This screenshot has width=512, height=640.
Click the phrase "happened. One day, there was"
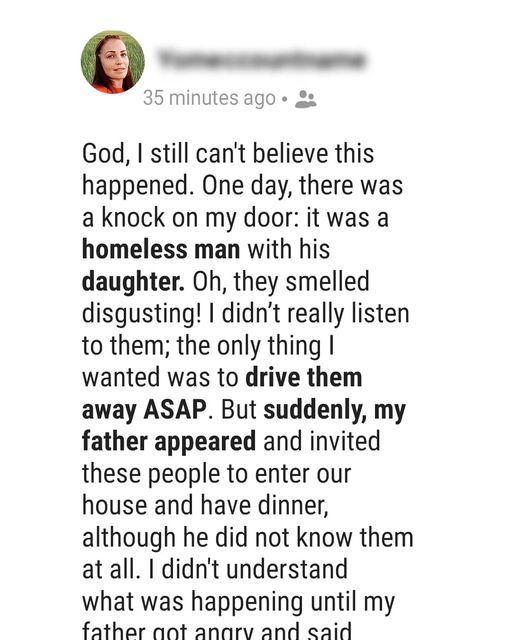(243, 186)
